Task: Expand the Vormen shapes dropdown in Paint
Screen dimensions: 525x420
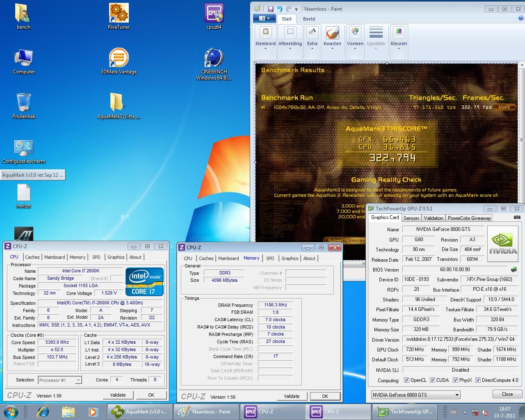Action: coord(355,48)
